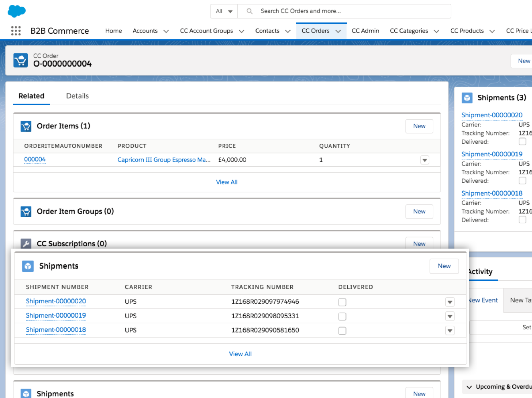Screen dimensions: 532x398
Task: Click the Order Items cart icon
Action: point(26,126)
